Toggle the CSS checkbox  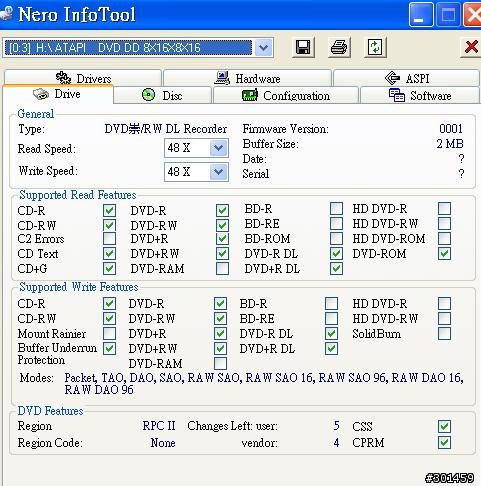444,426
